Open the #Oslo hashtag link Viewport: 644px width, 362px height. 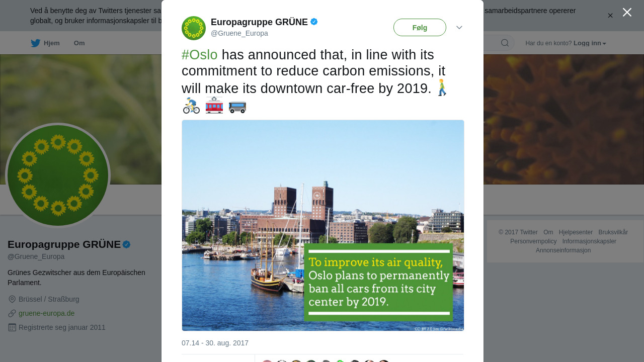click(200, 55)
